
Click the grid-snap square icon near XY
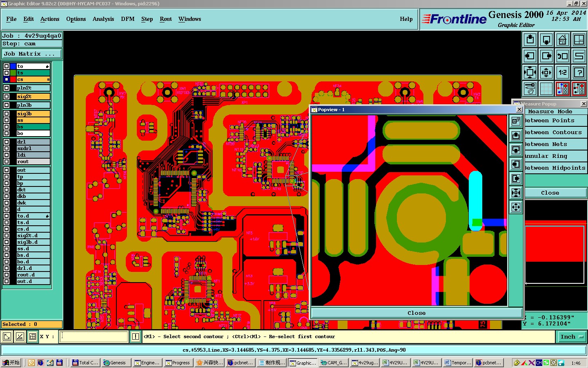(x=33, y=337)
